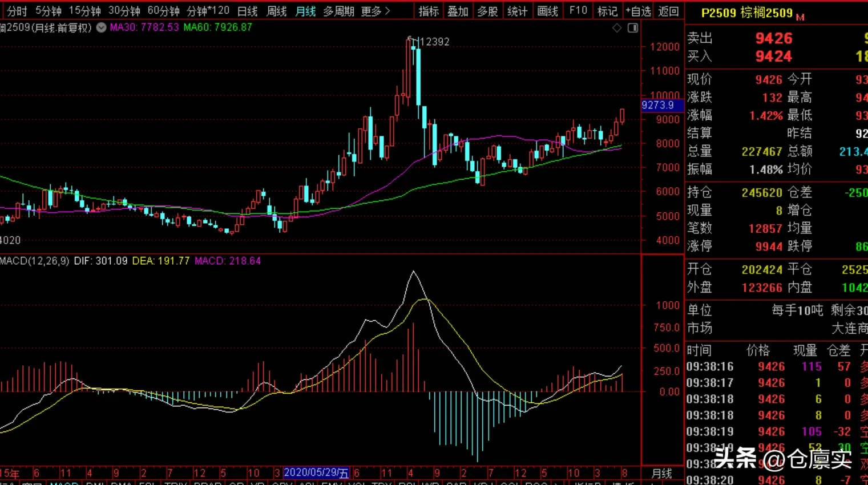The height and width of the screenshot is (485, 868).
Task: Select the 5分钟 timeframe
Action: click(x=49, y=11)
